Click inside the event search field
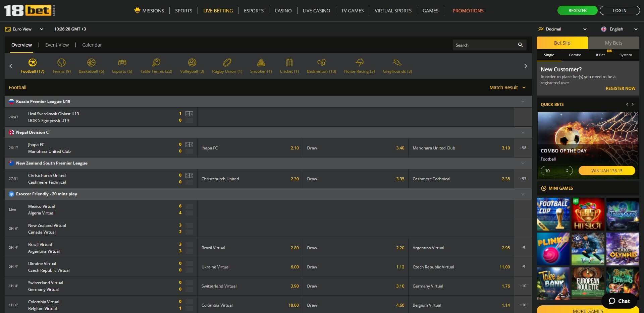Screen dimensions: 644x313 coord(483,45)
